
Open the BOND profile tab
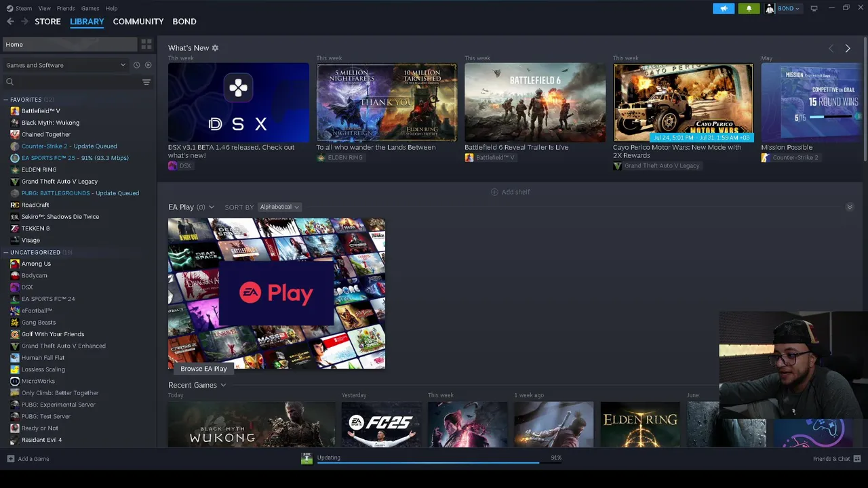pyautogui.click(x=184, y=22)
